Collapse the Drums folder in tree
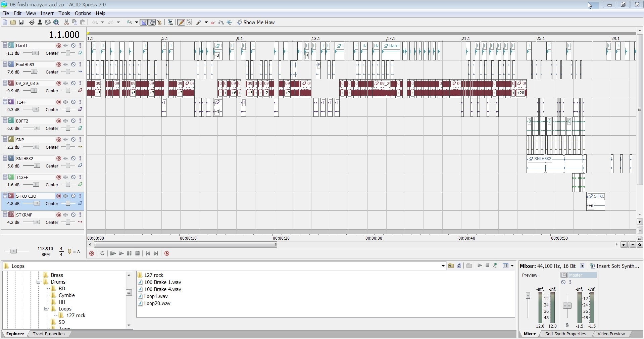Viewport: 644px width, 339px height. click(39, 282)
